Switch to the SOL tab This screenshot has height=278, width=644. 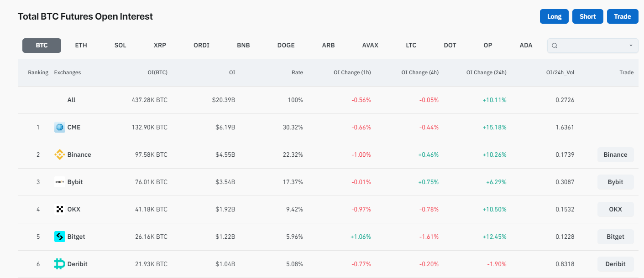pyautogui.click(x=120, y=45)
